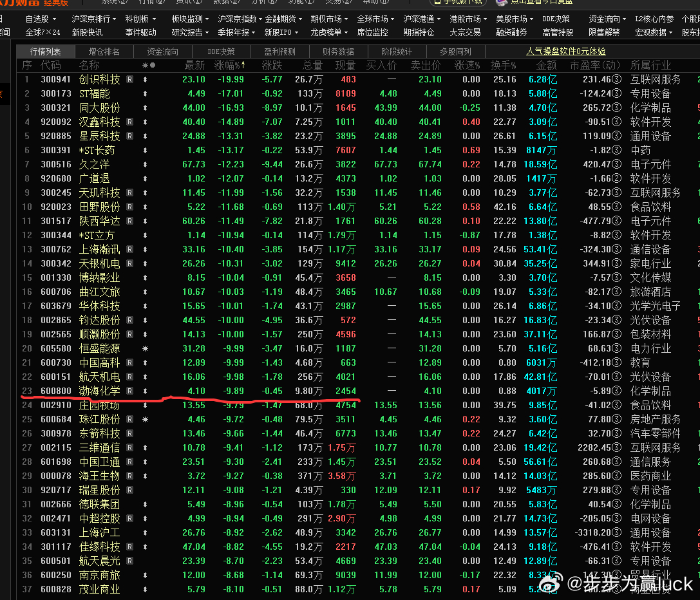Expand the 板块监测 dropdown
Viewport: 700px width, 600px height.
click(190, 19)
